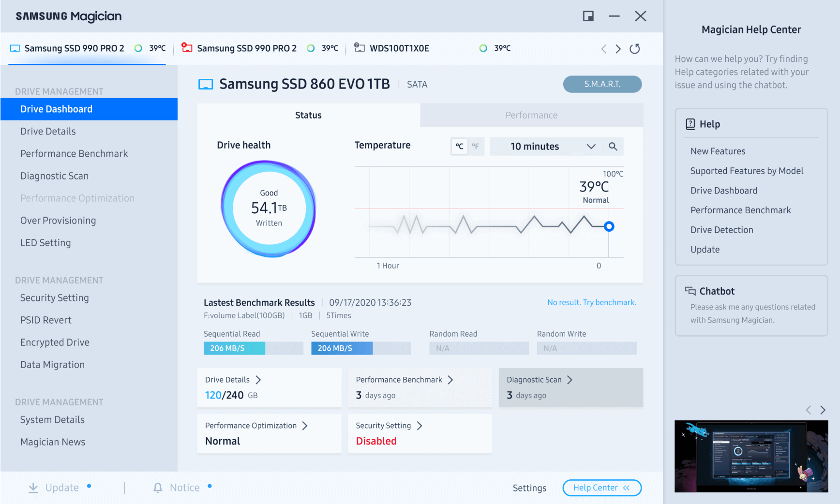Image resolution: width=840 pixels, height=504 pixels.
Task: Click the temperature graph magnifier icon
Action: point(613,147)
